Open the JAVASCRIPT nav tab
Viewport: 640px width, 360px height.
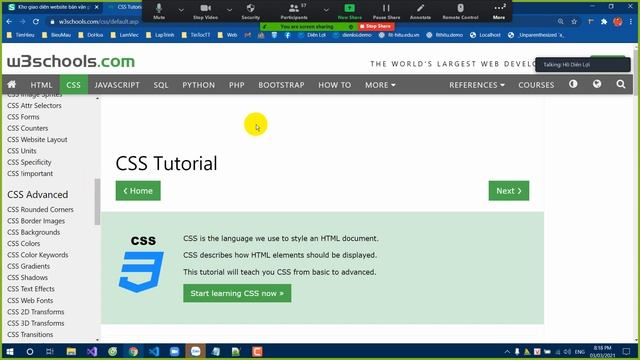117,85
